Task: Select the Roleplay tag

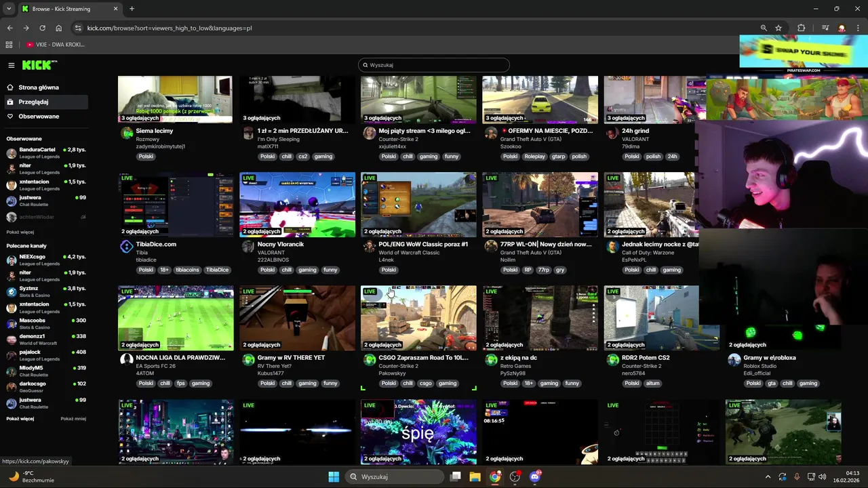Action: pos(534,157)
